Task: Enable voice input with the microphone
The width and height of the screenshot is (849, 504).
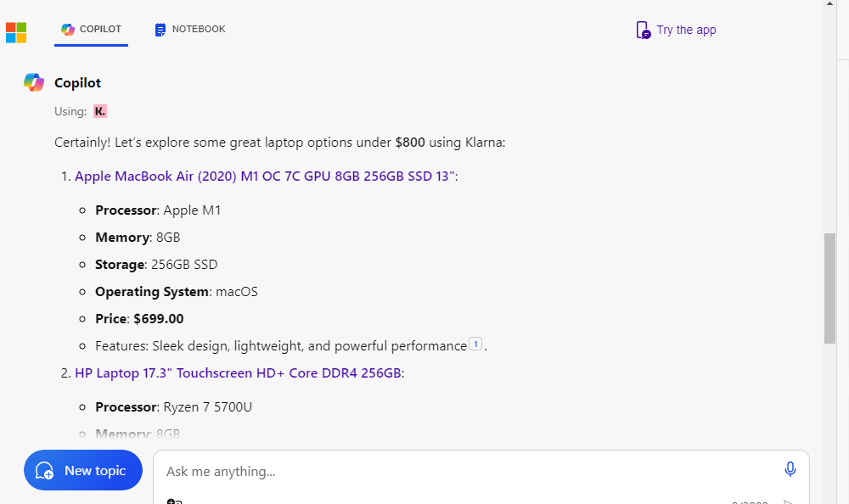Action: tap(790, 468)
